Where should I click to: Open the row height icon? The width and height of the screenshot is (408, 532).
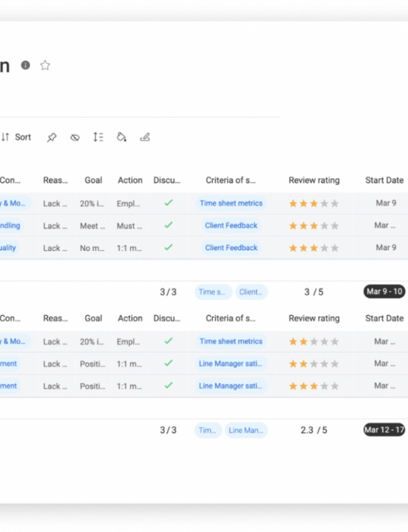(98, 137)
